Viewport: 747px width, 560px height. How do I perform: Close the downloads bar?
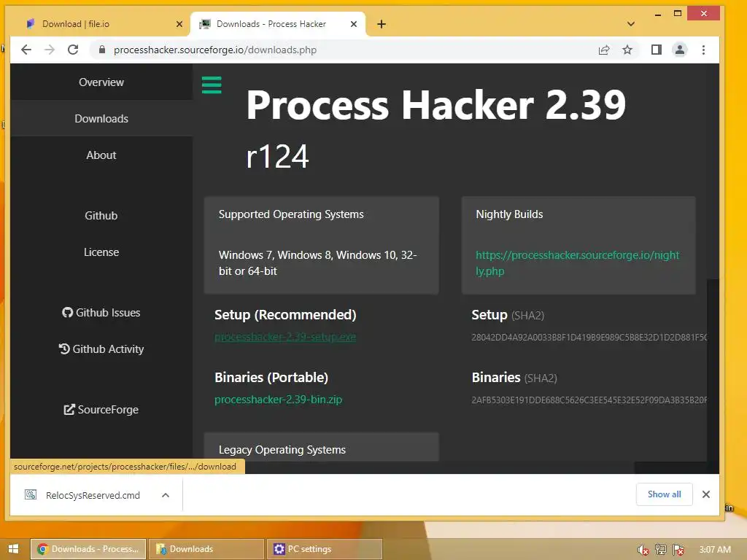[706, 494]
